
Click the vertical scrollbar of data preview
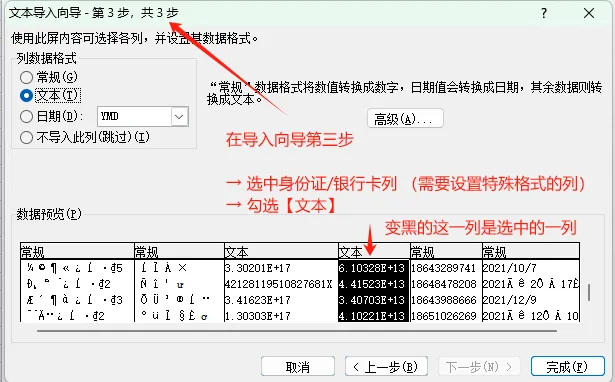pos(589,292)
